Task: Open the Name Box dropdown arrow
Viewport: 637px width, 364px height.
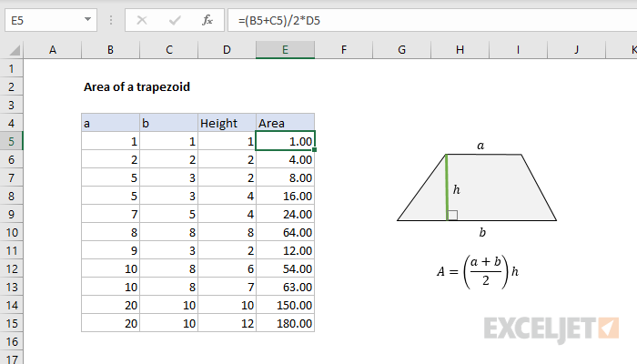Action: 87,19
